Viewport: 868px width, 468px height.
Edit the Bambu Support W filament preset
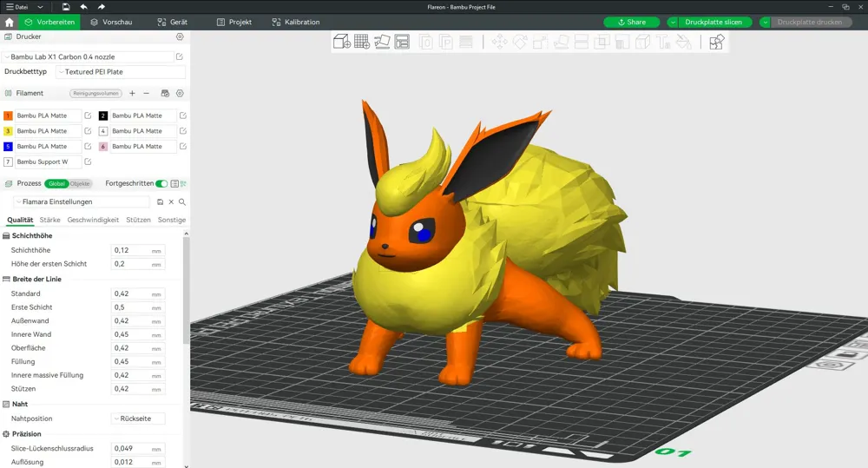(88, 161)
